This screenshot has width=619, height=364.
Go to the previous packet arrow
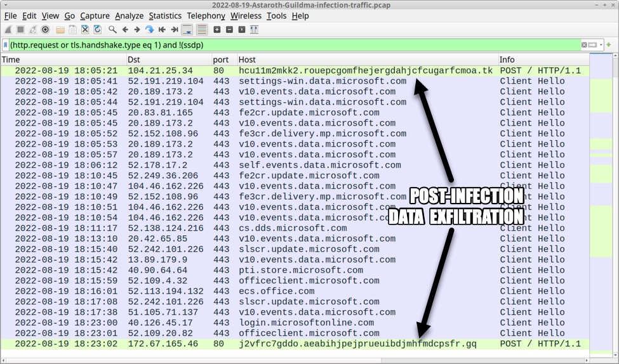(125, 30)
